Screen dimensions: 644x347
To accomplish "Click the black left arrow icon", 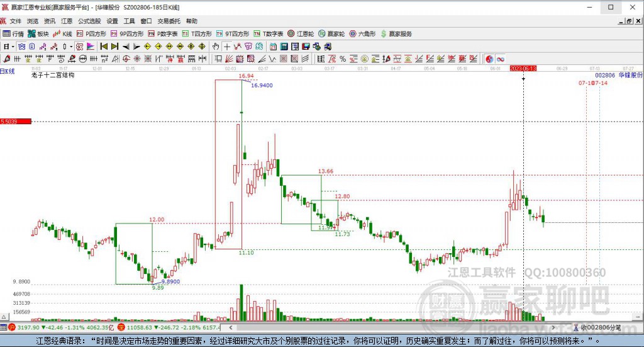I will (126, 47).
